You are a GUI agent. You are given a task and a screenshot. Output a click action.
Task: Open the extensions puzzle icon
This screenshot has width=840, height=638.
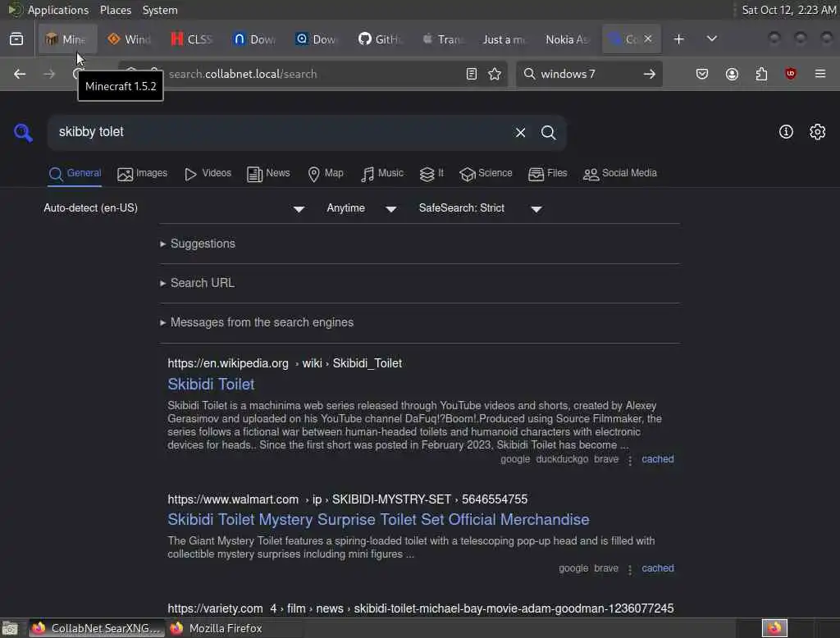click(x=761, y=74)
